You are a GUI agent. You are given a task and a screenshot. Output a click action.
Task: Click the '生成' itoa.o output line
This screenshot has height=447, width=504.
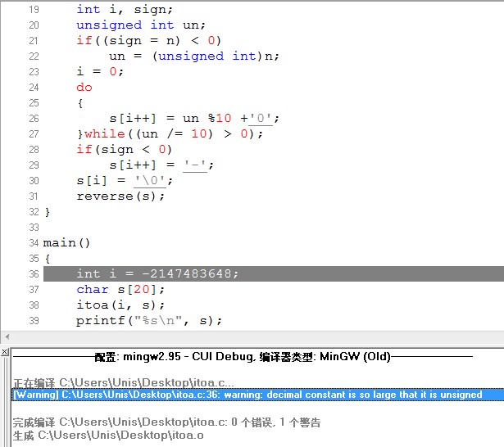[108, 436]
